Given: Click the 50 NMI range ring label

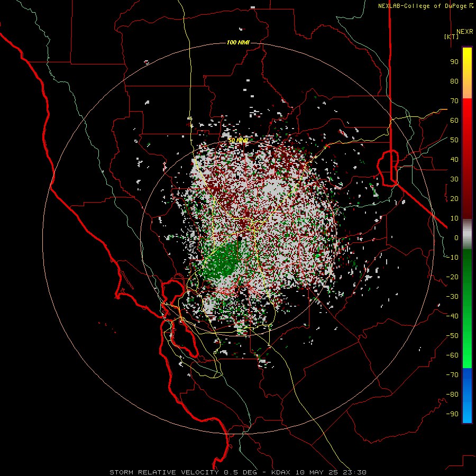Looking at the screenshot, I should point(238,140).
